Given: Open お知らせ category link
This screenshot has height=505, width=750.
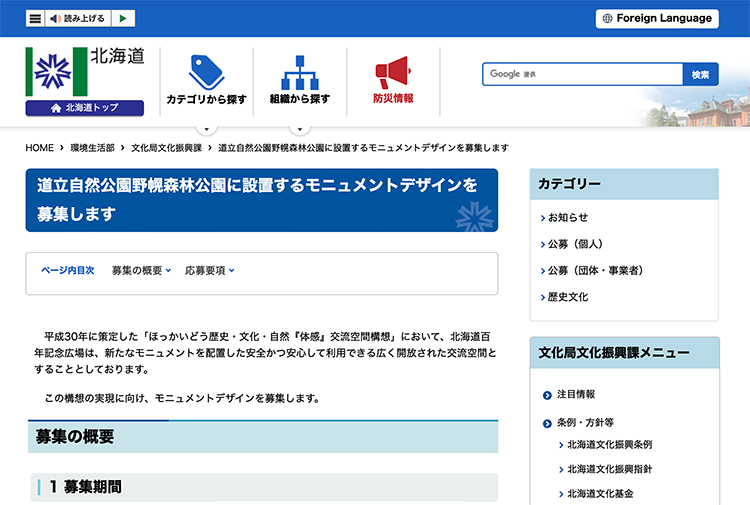Looking at the screenshot, I should click(568, 218).
